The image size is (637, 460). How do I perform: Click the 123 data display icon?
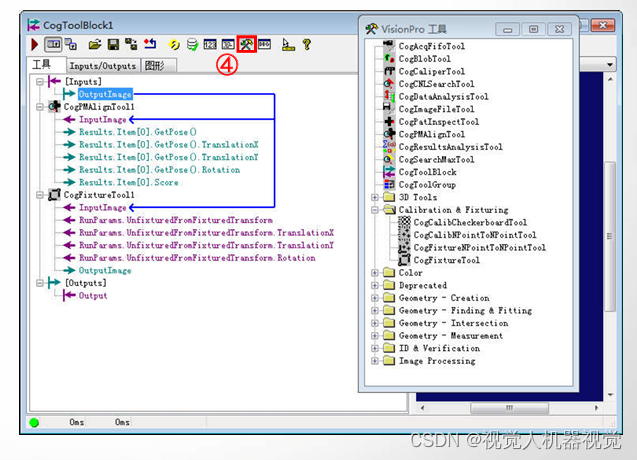pyautogui.click(x=210, y=44)
